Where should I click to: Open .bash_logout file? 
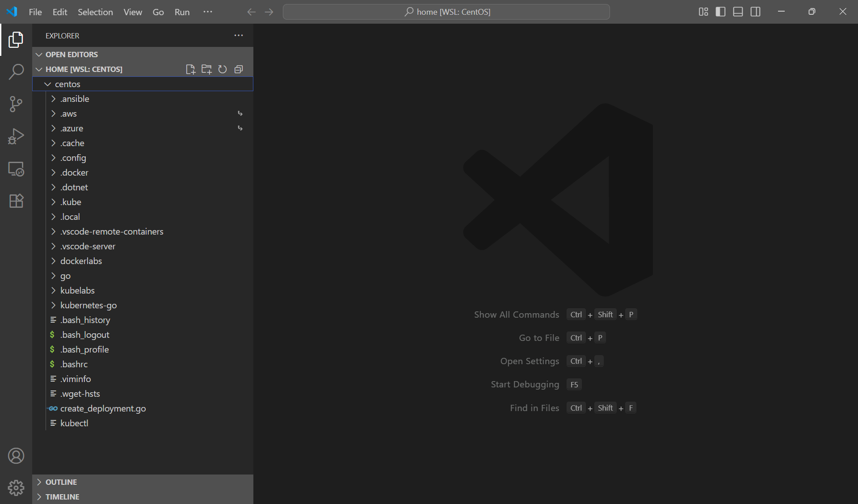coord(143,335)
